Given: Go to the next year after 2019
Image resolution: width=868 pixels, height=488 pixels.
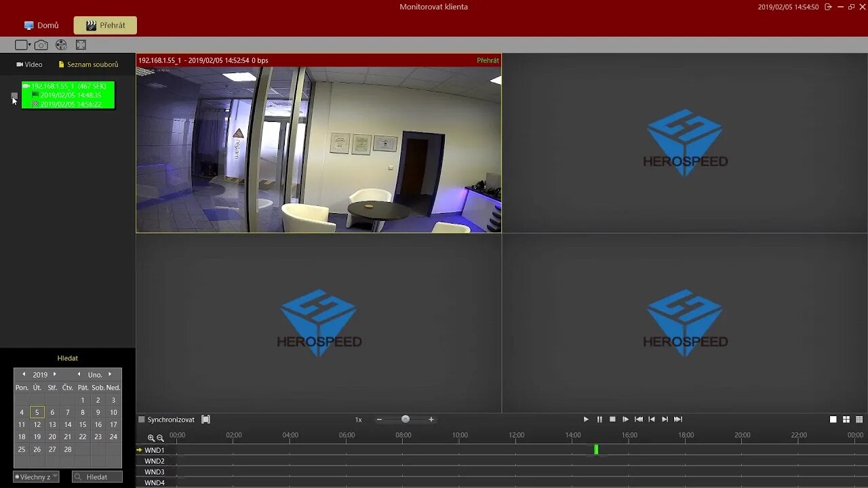Looking at the screenshot, I should (55, 374).
